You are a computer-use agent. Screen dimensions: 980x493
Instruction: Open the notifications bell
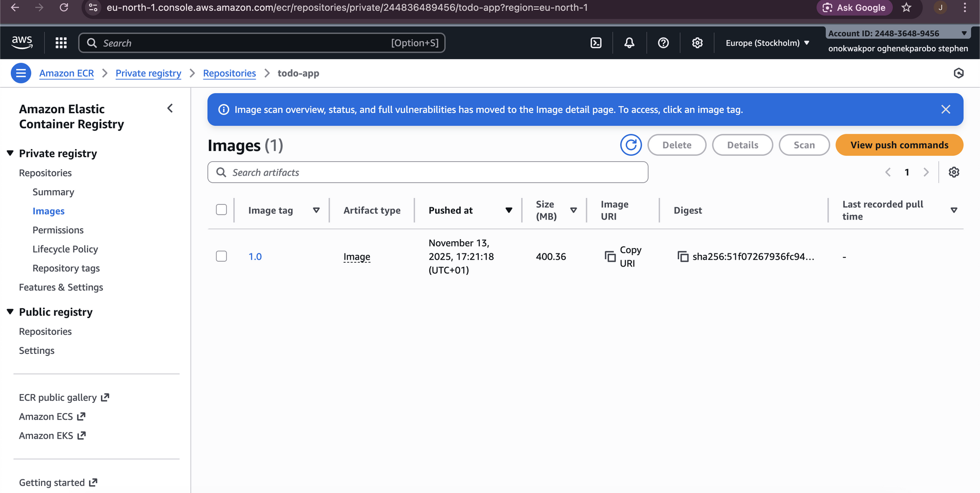pos(629,43)
